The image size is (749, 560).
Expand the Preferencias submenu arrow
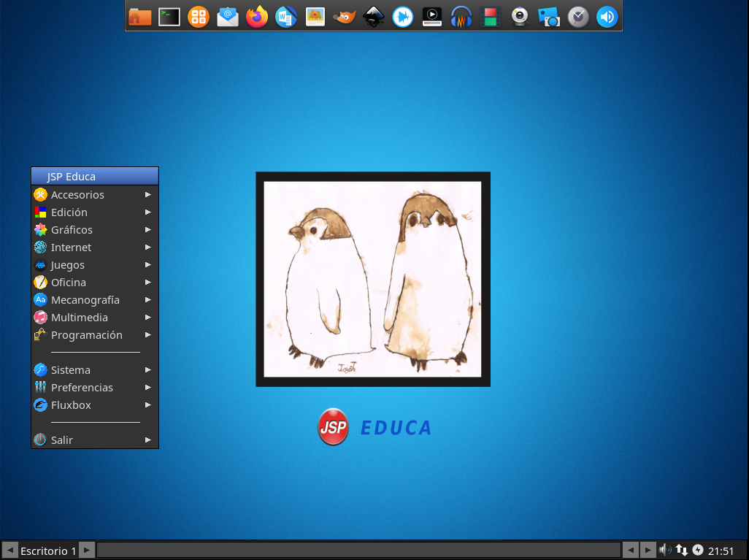148,388
